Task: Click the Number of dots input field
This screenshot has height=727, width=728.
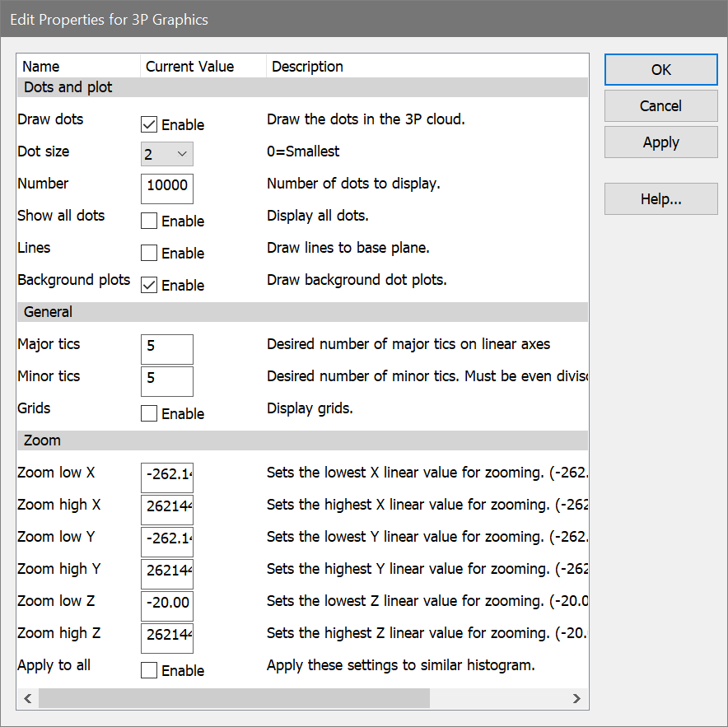Action: click(x=167, y=186)
